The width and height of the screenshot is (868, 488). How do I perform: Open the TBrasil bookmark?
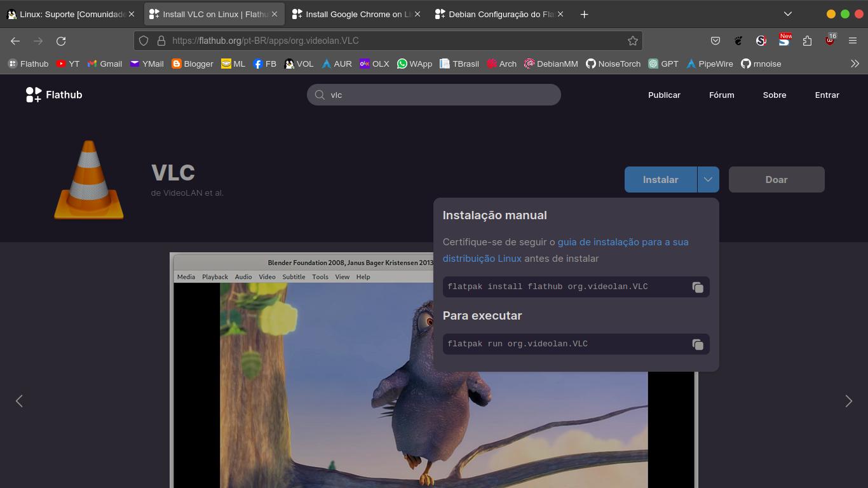tap(459, 64)
